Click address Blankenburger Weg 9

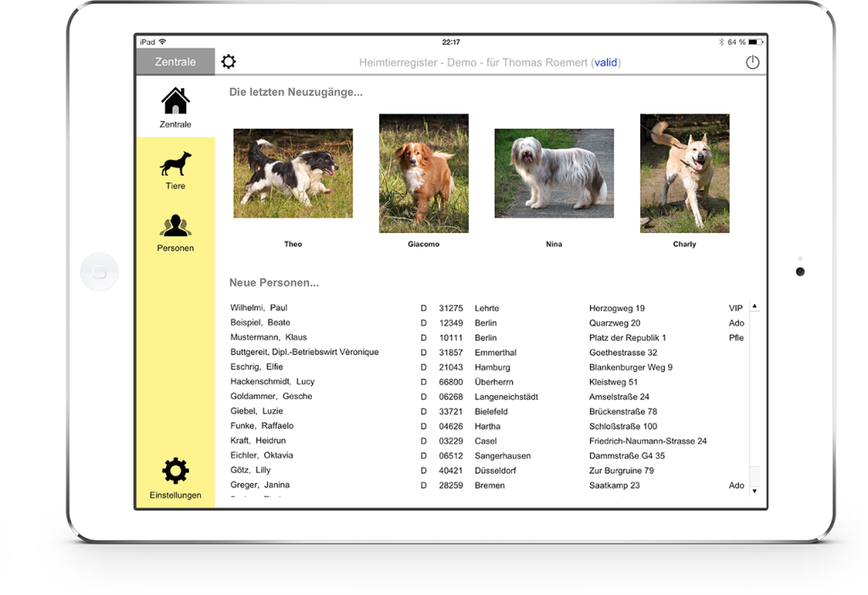pos(631,368)
